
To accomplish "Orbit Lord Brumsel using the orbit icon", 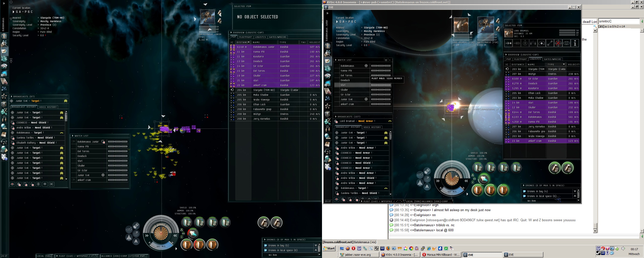I will point(542,43).
